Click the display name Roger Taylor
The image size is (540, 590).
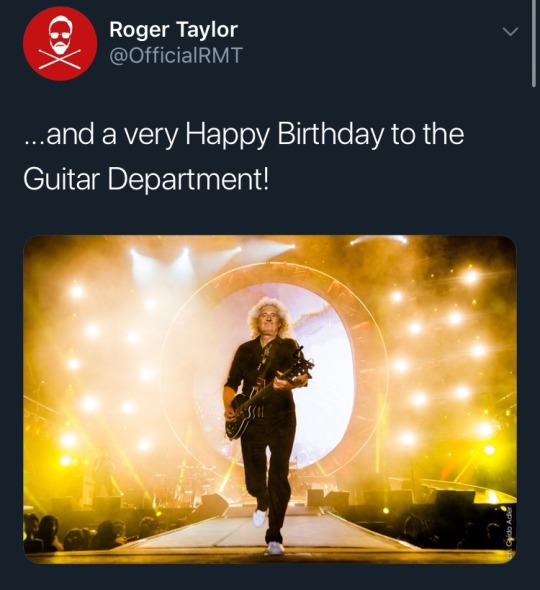(173, 29)
